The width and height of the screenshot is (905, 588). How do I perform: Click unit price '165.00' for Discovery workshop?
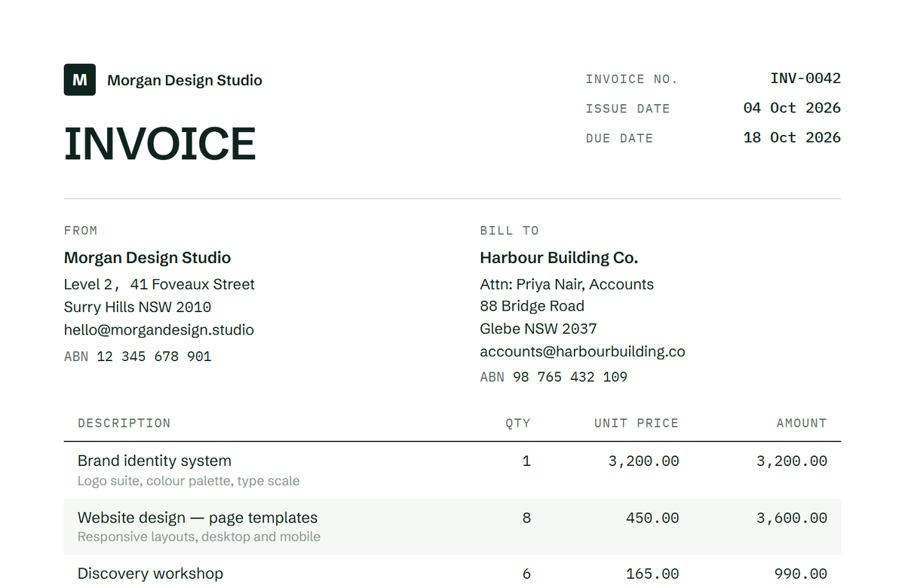(x=652, y=574)
